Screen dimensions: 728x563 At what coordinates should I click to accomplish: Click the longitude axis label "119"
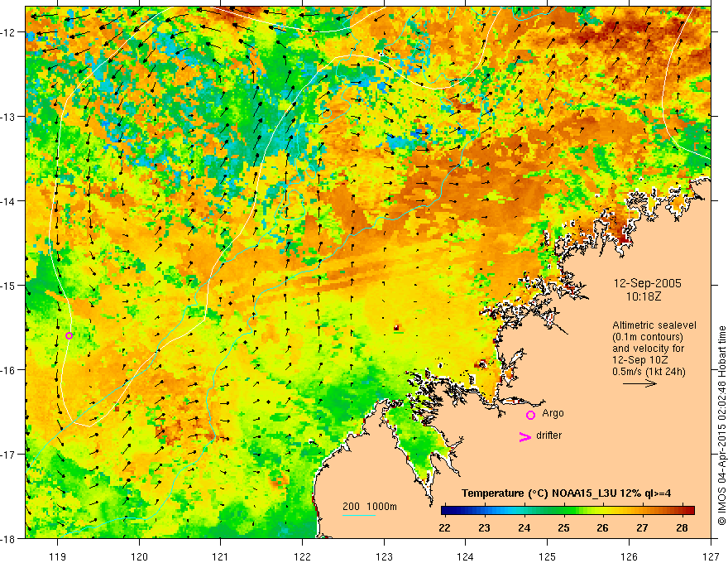point(58,556)
